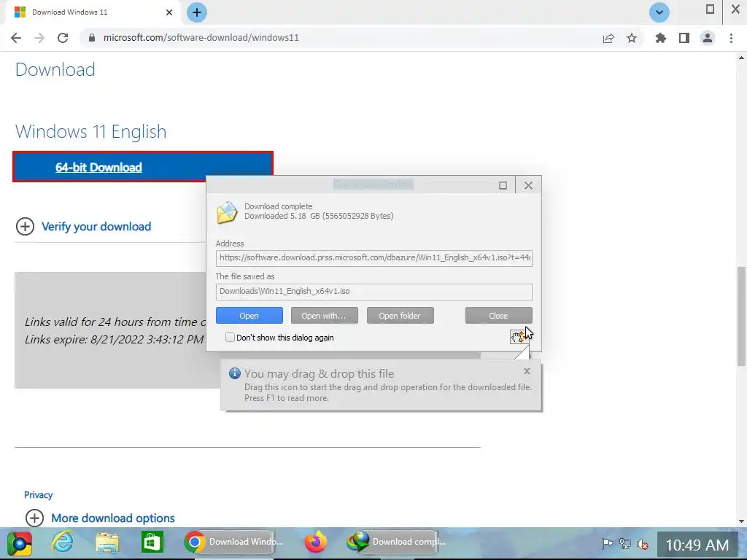The height and width of the screenshot is (560, 747).
Task: Close the Download Windows 11 tab
Action: 169,12
